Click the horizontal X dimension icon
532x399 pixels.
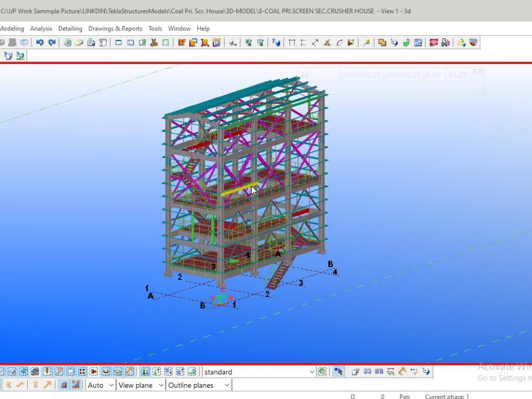(292, 43)
